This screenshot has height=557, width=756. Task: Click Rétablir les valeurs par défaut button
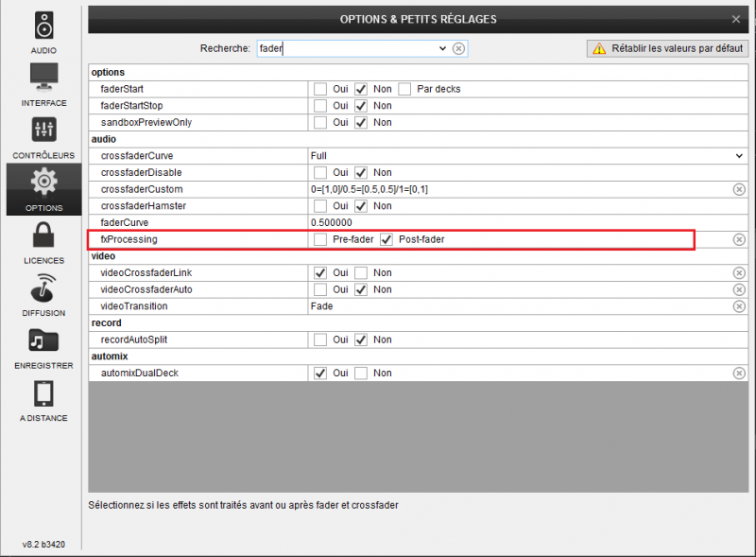tap(668, 48)
